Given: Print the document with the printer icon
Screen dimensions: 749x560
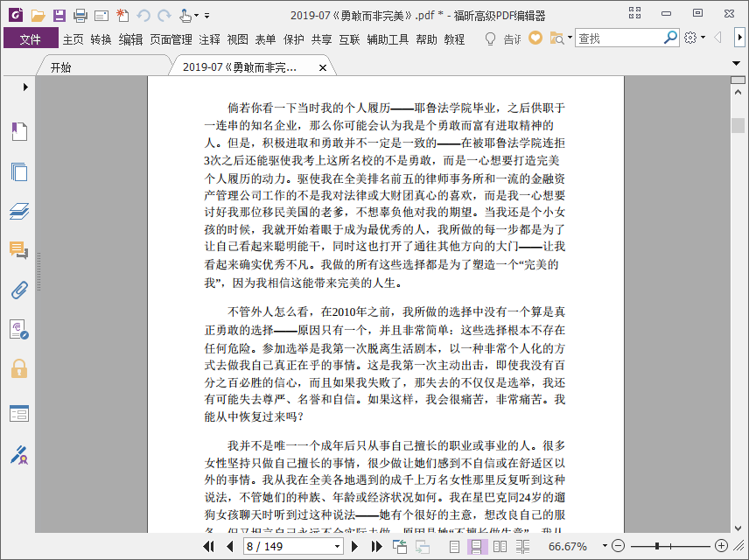Looking at the screenshot, I should 80,16.
